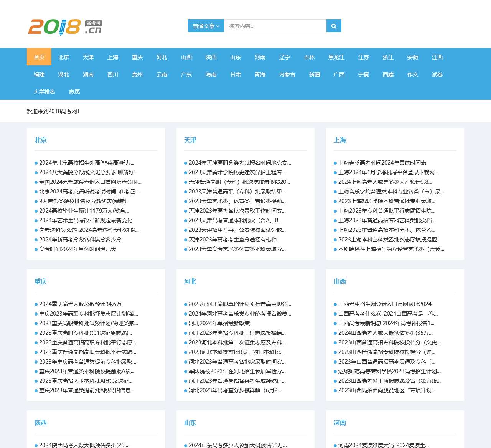The image size is (491, 448).
Task: Open the 作文 section from the navigation
Action: pos(412,74)
